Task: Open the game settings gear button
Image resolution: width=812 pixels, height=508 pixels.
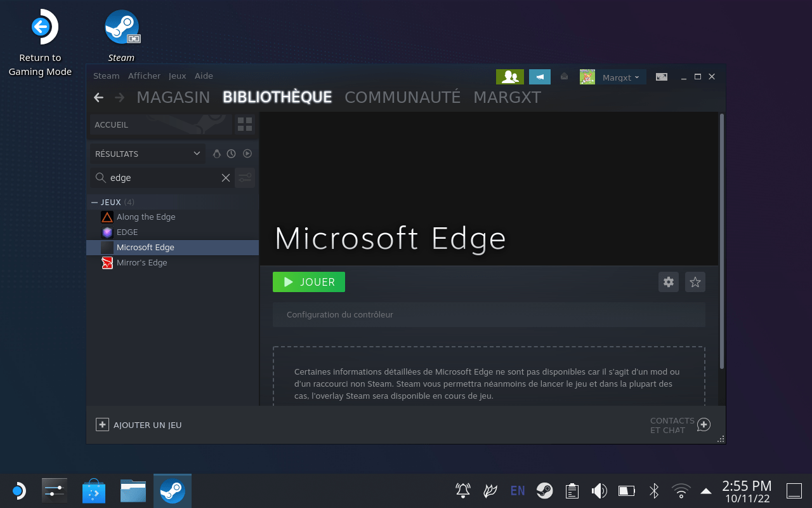Action: [669, 282]
